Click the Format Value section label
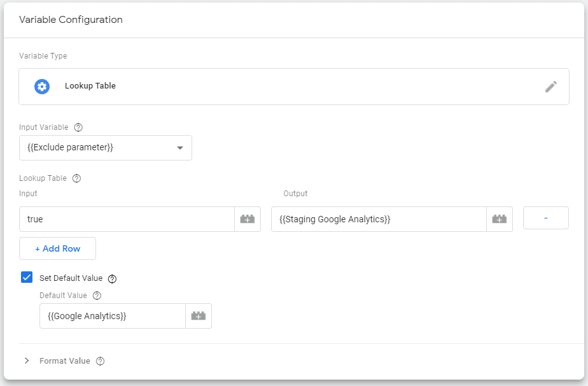Screen dimensions: 588x386 click(x=65, y=361)
